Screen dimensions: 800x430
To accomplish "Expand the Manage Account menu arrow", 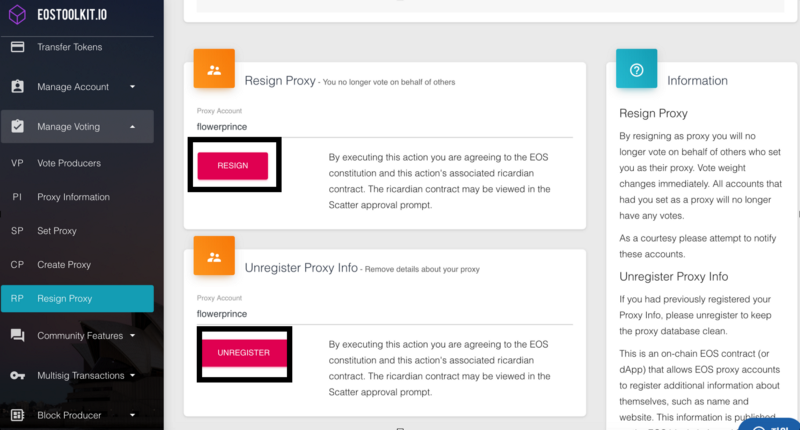I will tap(132, 87).
